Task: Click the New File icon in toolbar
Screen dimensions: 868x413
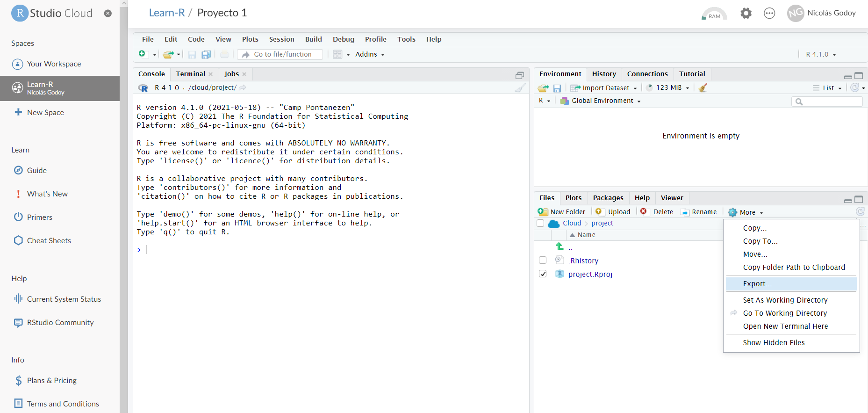Action: pyautogui.click(x=142, y=54)
